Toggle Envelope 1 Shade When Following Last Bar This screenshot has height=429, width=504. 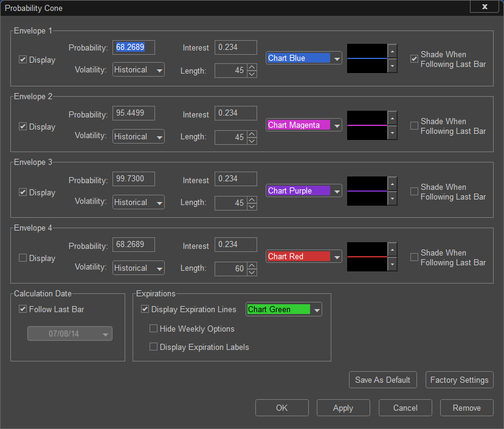click(x=414, y=59)
